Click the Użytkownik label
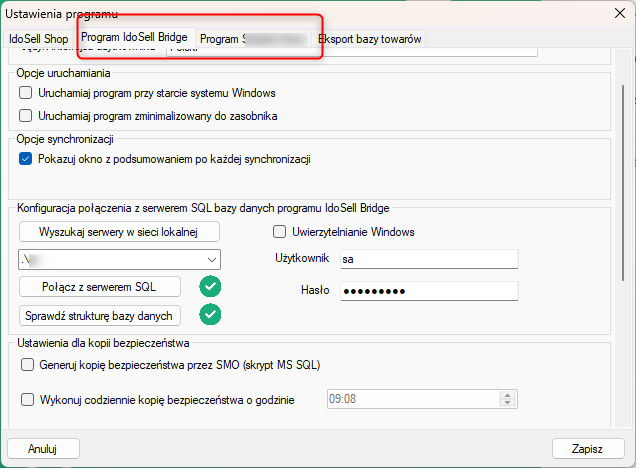Screen dimensions: 636x468 click(x=302, y=258)
